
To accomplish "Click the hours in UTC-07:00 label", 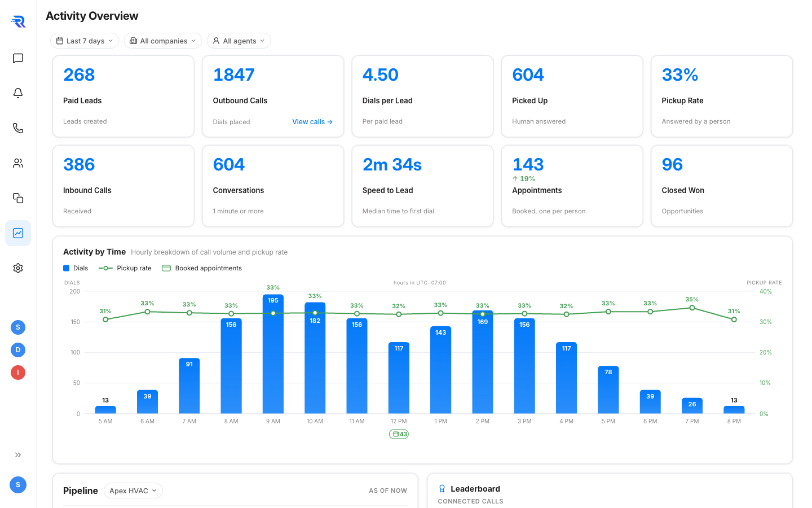I will tap(420, 283).
